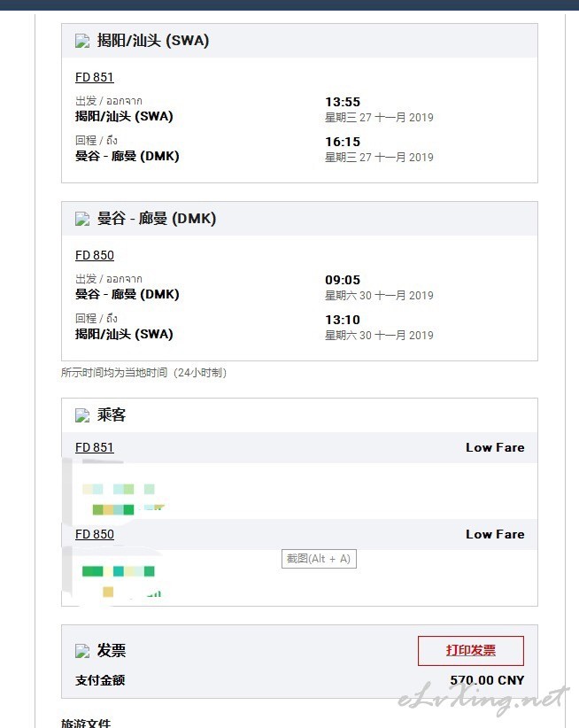
Task: Click the 截图(Alt + A) screenshot tooltip
Action: pos(320,559)
